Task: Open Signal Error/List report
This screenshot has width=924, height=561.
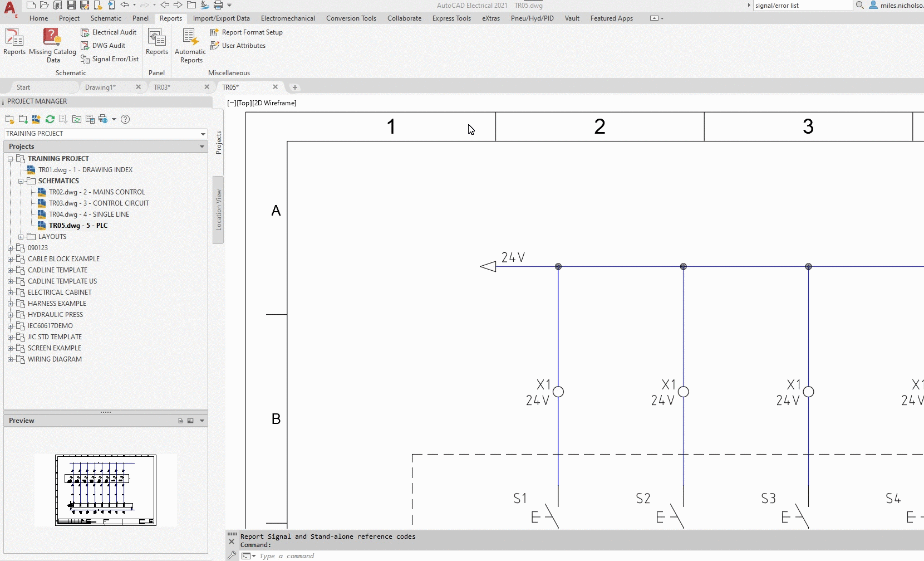Action: pyautogui.click(x=110, y=59)
